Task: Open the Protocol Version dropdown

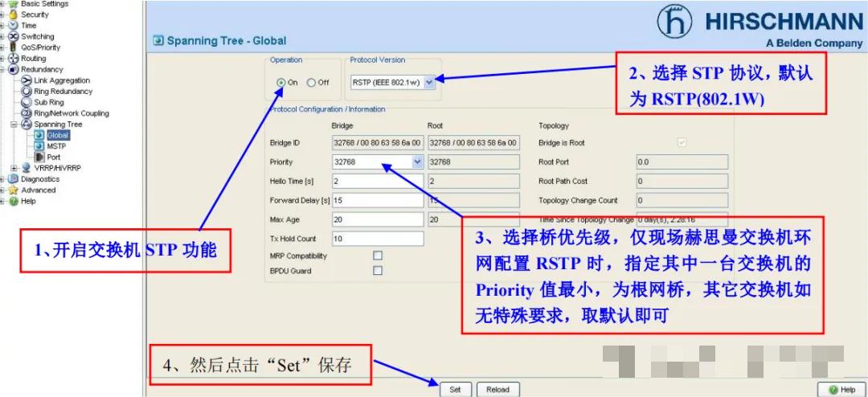Action: (x=429, y=83)
